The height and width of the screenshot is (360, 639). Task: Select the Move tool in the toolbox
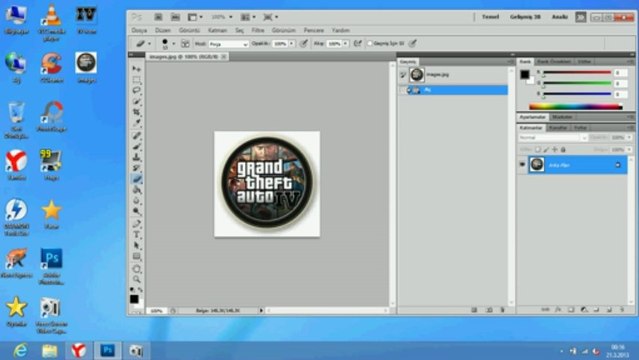coord(137,68)
